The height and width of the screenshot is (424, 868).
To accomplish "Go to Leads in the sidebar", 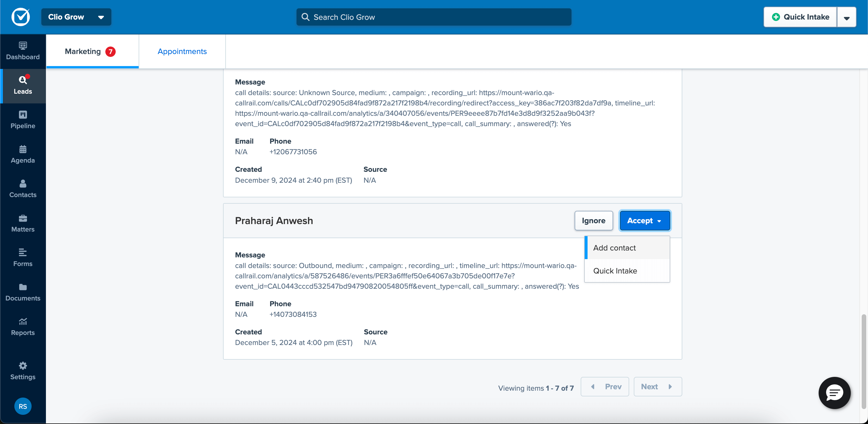I will pyautogui.click(x=23, y=86).
